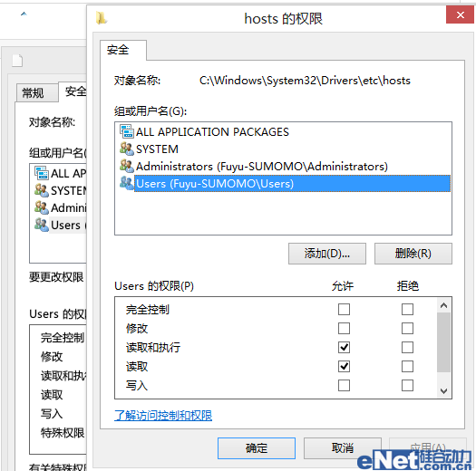
Task: Click the file icon in background properties window
Action: [17, 61]
